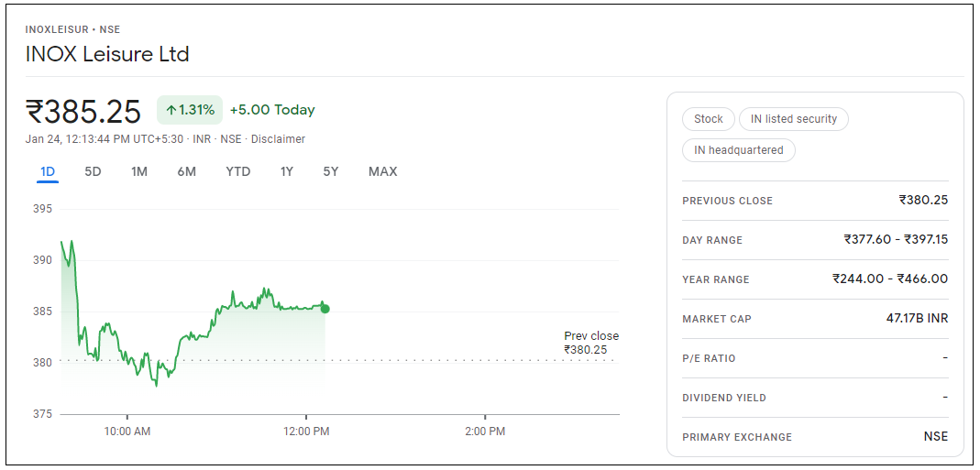Click the YEAR RANGE label
The height and width of the screenshot is (470, 980).
click(x=716, y=280)
